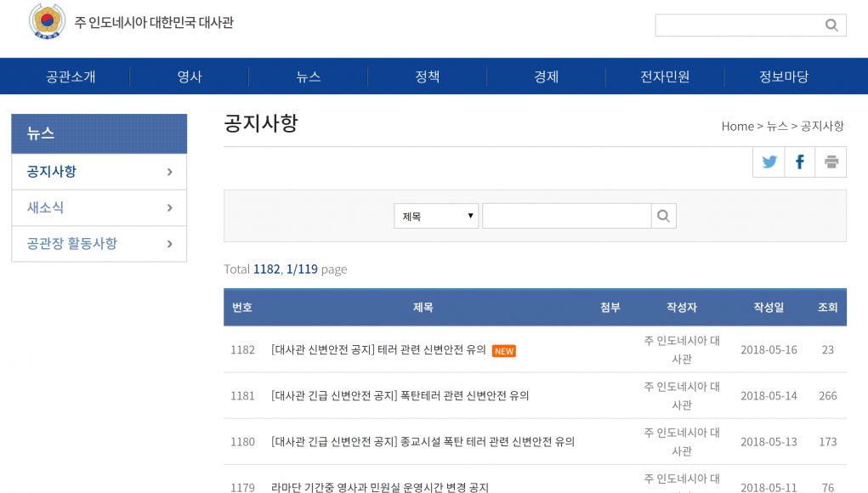Image resolution: width=868 pixels, height=493 pixels.
Task: Select the 전자민원 menu item
Action: [665, 76]
